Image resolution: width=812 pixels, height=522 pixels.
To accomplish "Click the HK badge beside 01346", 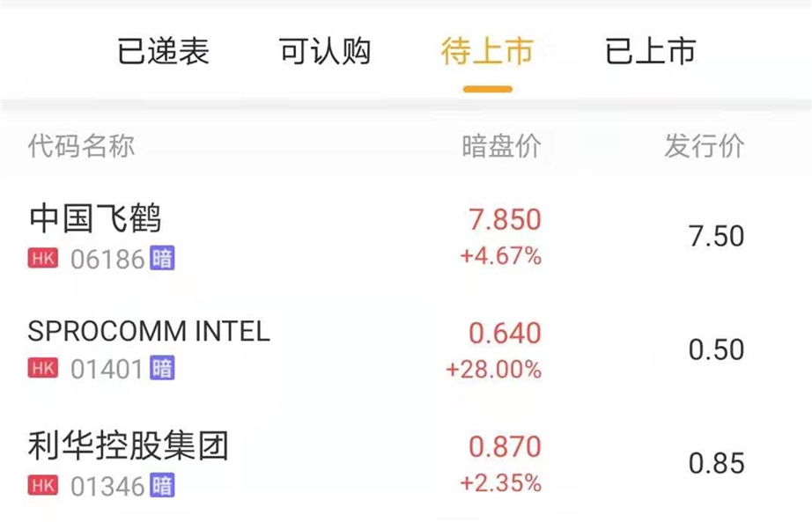I will 43,484.
